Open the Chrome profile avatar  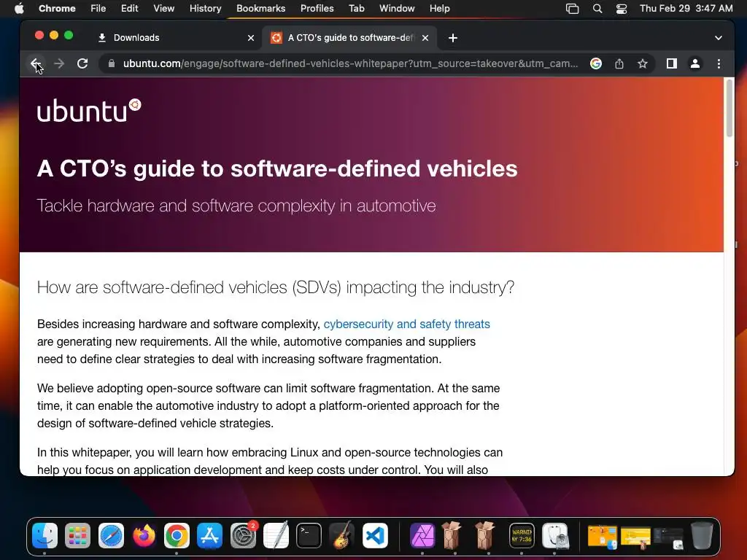[x=695, y=63]
